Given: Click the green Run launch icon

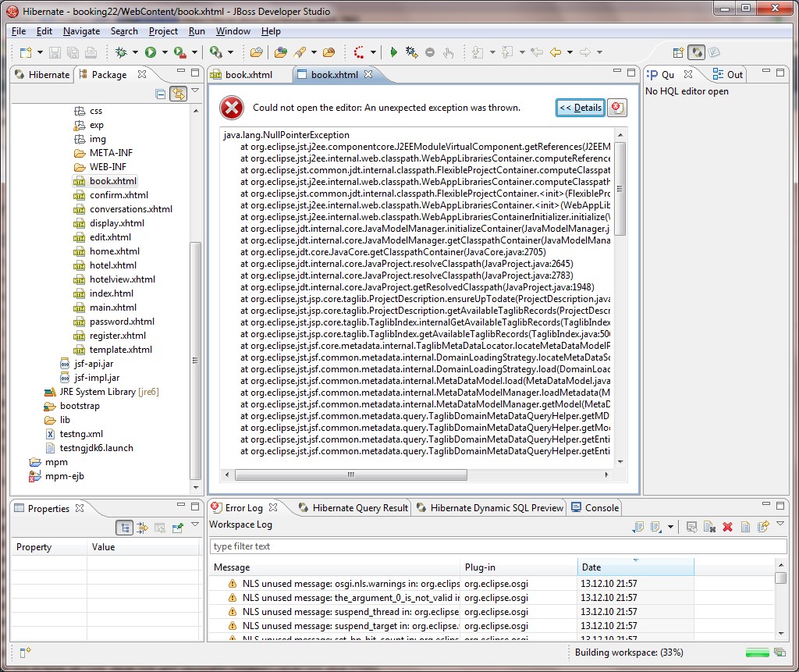Looking at the screenshot, I should (x=151, y=52).
